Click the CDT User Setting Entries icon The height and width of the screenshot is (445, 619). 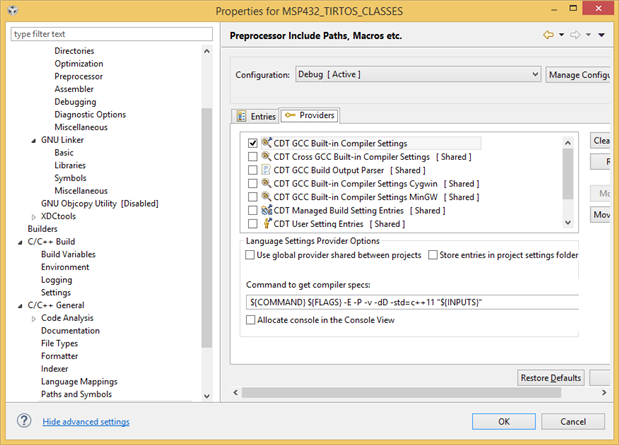click(267, 223)
